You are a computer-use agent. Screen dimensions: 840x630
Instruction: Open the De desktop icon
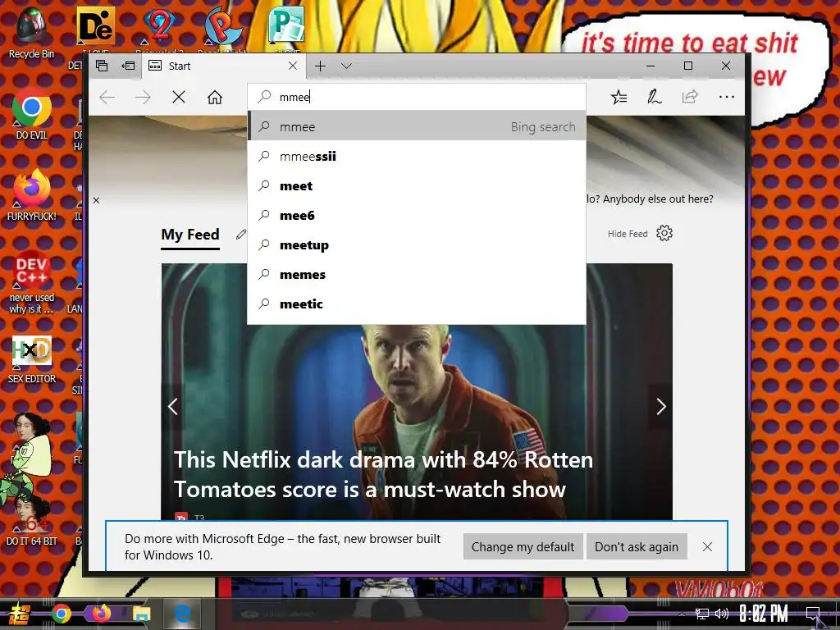95,27
